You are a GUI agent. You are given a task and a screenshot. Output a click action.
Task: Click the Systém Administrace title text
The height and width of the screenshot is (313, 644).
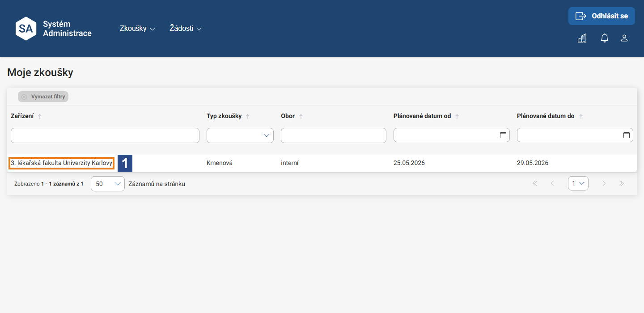(67, 29)
